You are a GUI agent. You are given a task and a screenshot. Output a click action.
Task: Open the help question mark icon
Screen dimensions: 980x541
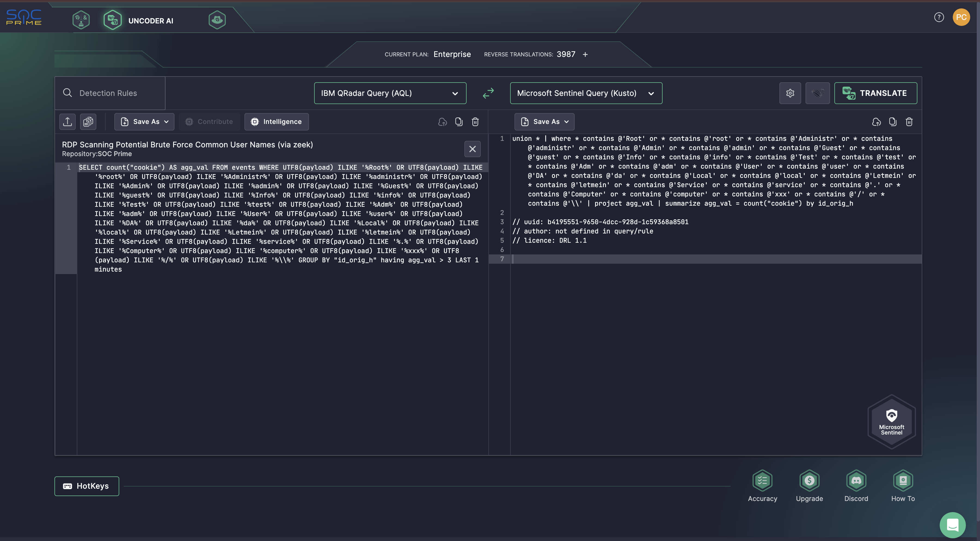tap(939, 17)
